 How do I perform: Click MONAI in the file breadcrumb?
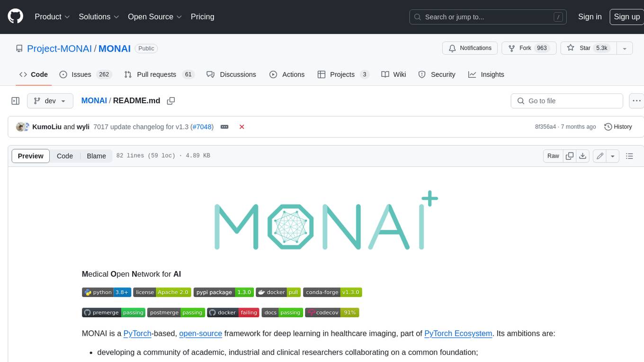point(94,101)
